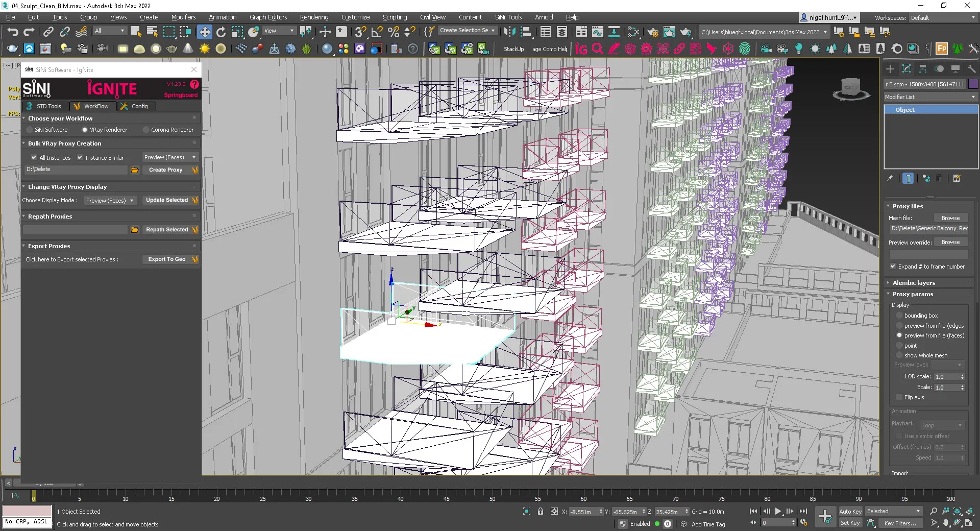Toggle All Instances checkbox
The height and width of the screenshot is (531, 980).
tap(34, 158)
